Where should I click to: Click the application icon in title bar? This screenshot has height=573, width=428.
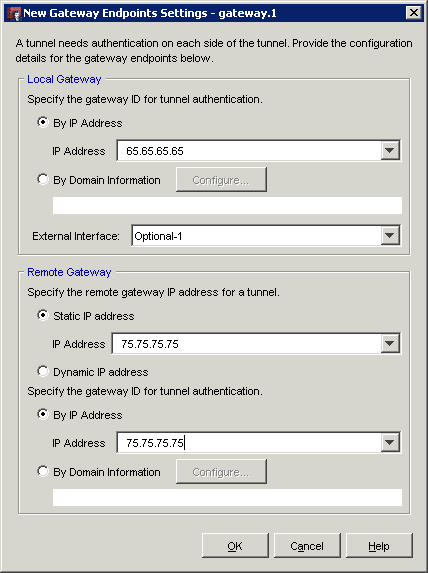[14, 14]
